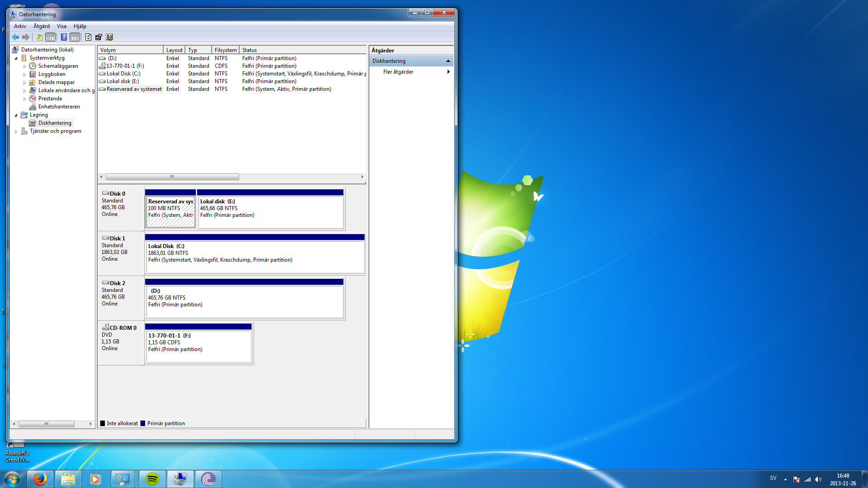Click the Refresh icon in the toolbar
Viewport: 868px width, 488px height.
88,37
